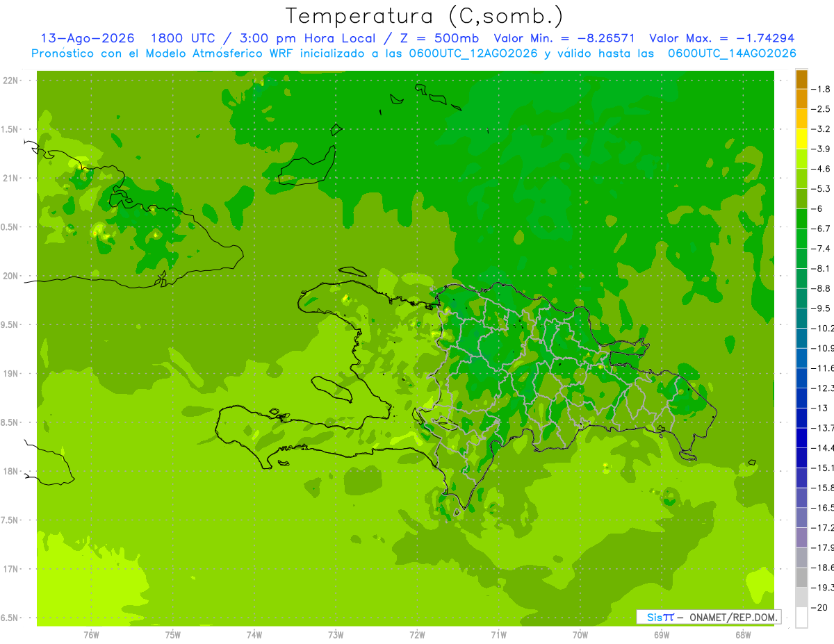Click the "69W" longitude axis label

[662, 636]
